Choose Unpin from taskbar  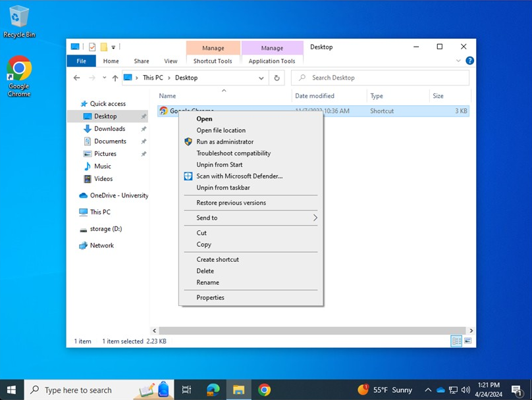click(251, 187)
